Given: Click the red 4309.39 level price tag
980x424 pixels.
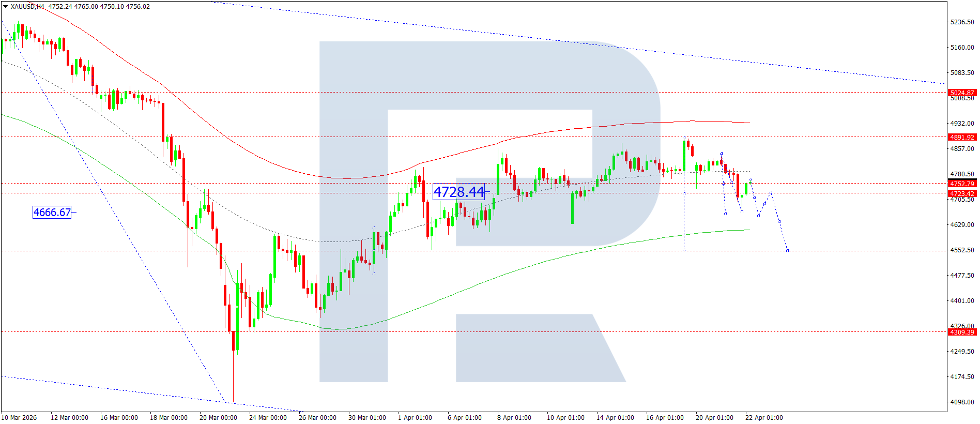Looking at the screenshot, I should pos(961,332).
